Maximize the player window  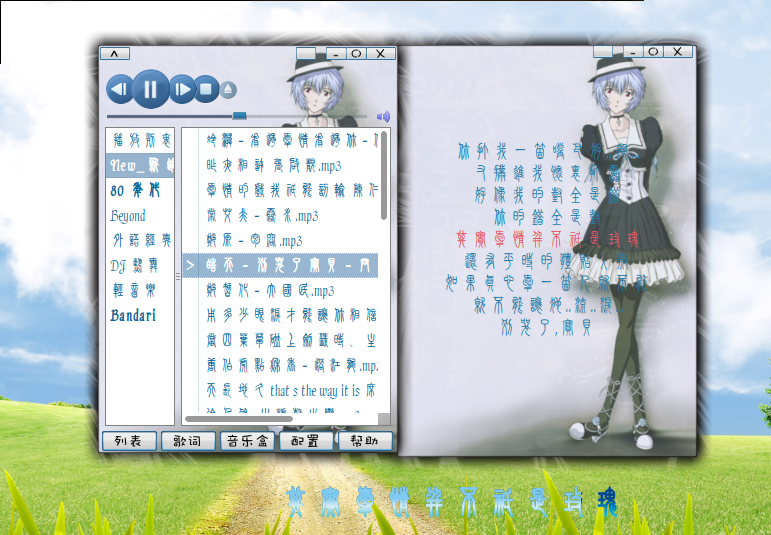point(356,53)
